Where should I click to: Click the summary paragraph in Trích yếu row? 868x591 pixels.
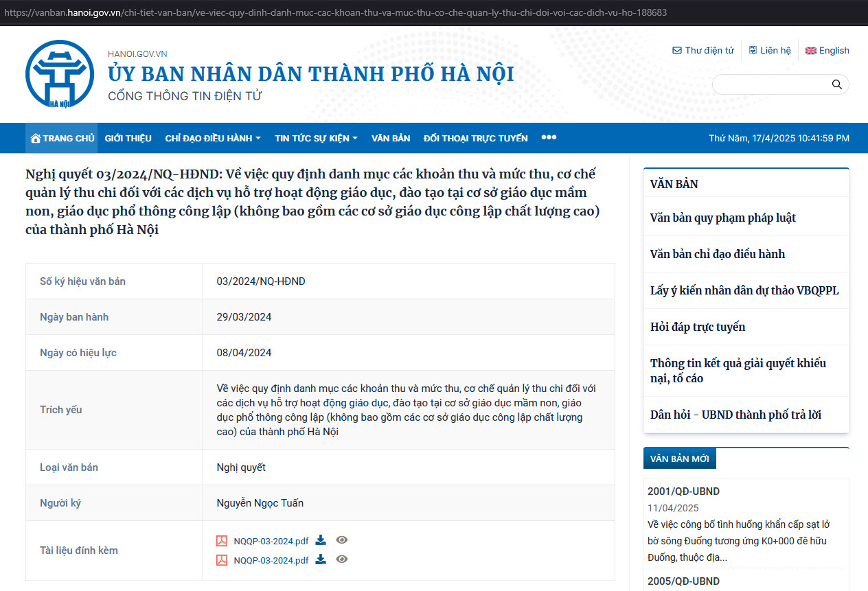pyautogui.click(x=406, y=410)
